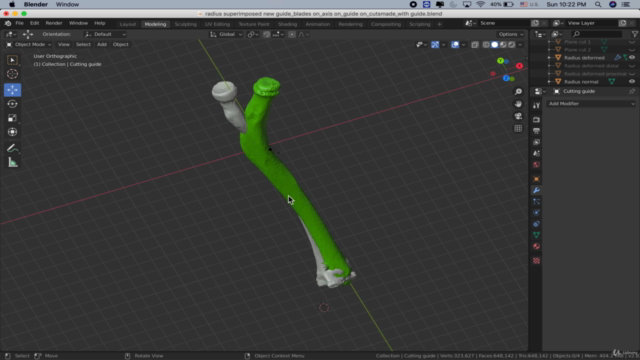Select the Select Box tool
Image resolution: width=640 pixels, height=360 pixels.
(12, 60)
